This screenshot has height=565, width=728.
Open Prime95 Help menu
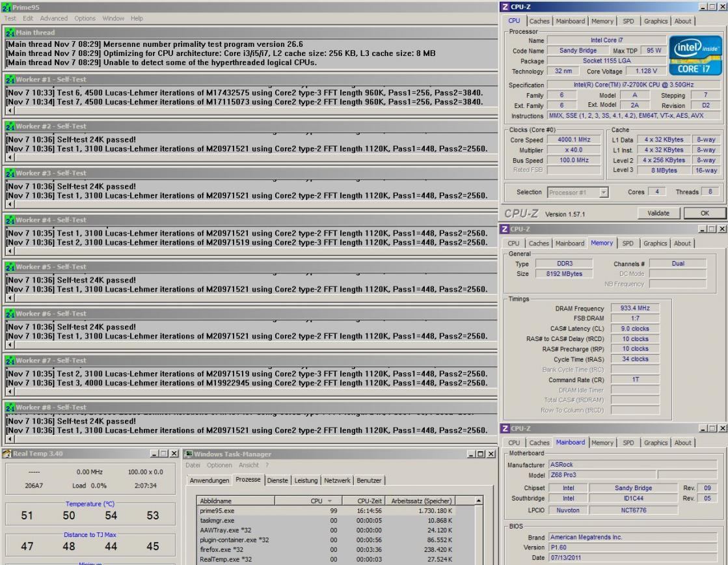pyautogui.click(x=137, y=19)
